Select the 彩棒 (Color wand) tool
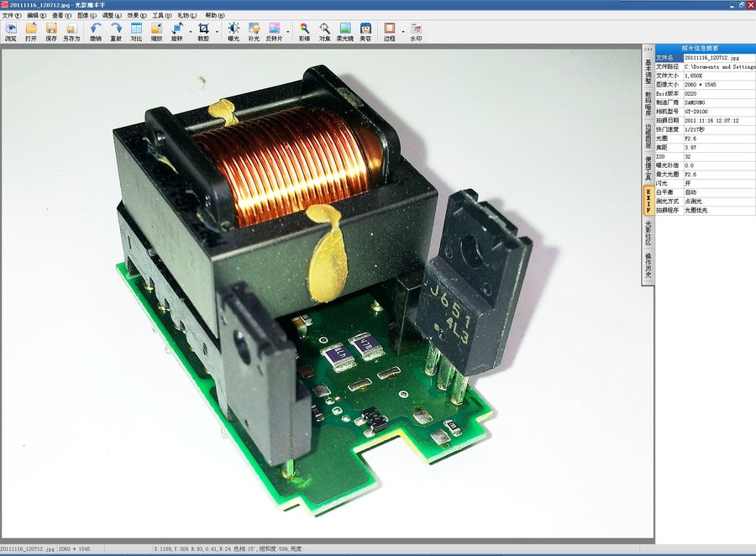The width and height of the screenshot is (756, 556). (304, 32)
